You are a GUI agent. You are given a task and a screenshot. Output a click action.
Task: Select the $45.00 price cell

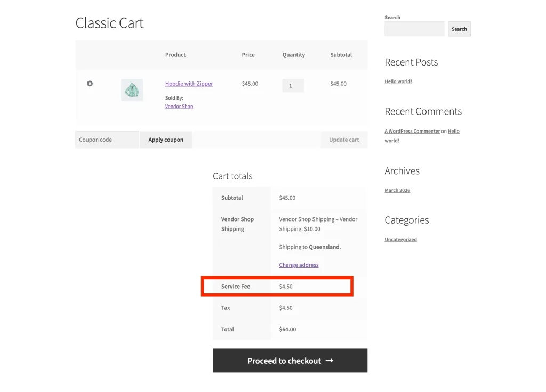(250, 84)
